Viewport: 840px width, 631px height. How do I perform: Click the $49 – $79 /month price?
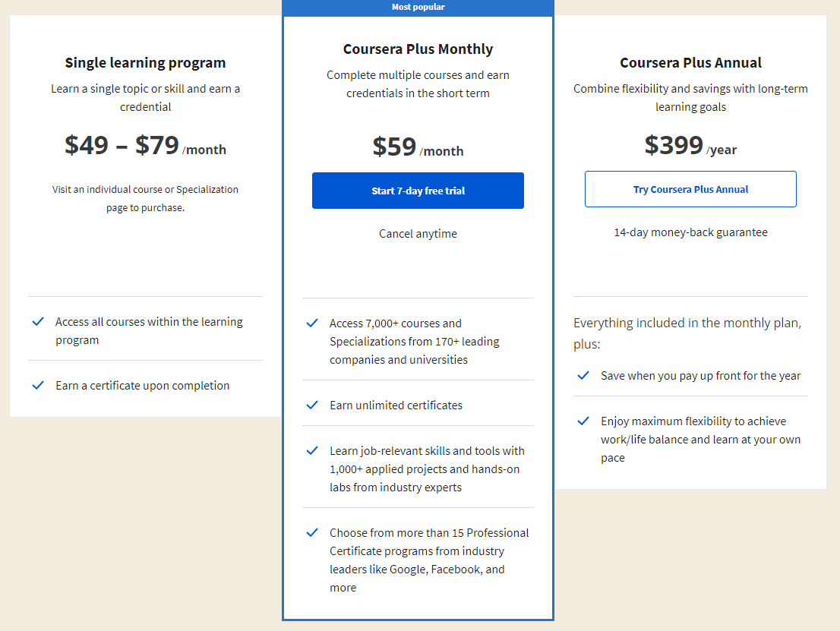[x=145, y=145]
